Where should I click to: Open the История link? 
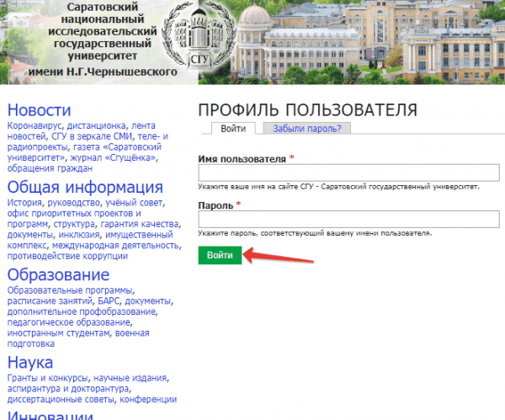(x=24, y=203)
